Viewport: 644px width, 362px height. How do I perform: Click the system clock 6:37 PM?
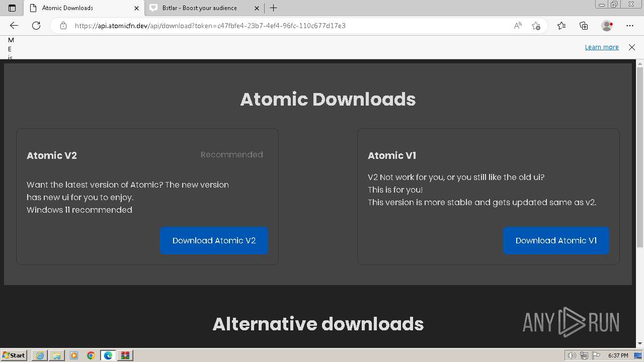(x=618, y=355)
